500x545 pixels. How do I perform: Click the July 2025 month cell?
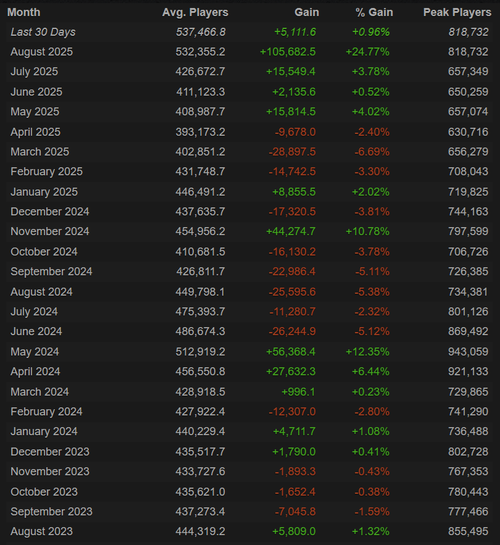[34, 72]
